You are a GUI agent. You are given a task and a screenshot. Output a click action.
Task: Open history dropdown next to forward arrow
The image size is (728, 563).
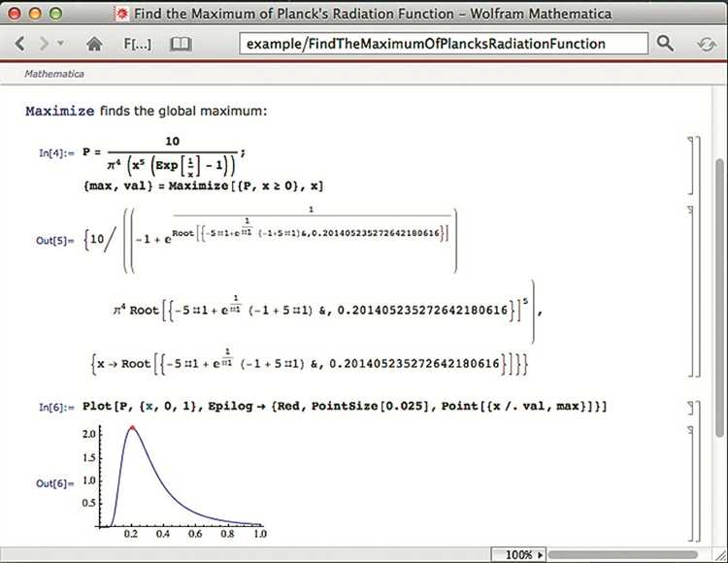(x=60, y=44)
